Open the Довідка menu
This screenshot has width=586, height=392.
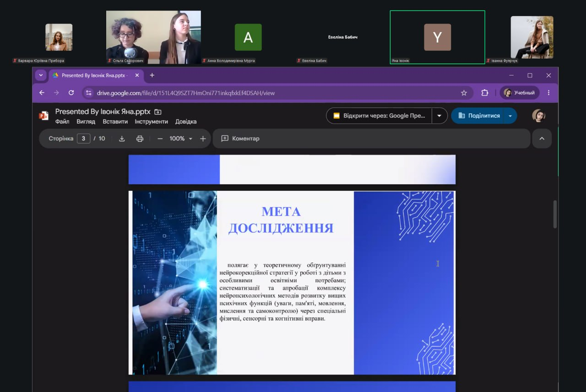click(x=186, y=122)
